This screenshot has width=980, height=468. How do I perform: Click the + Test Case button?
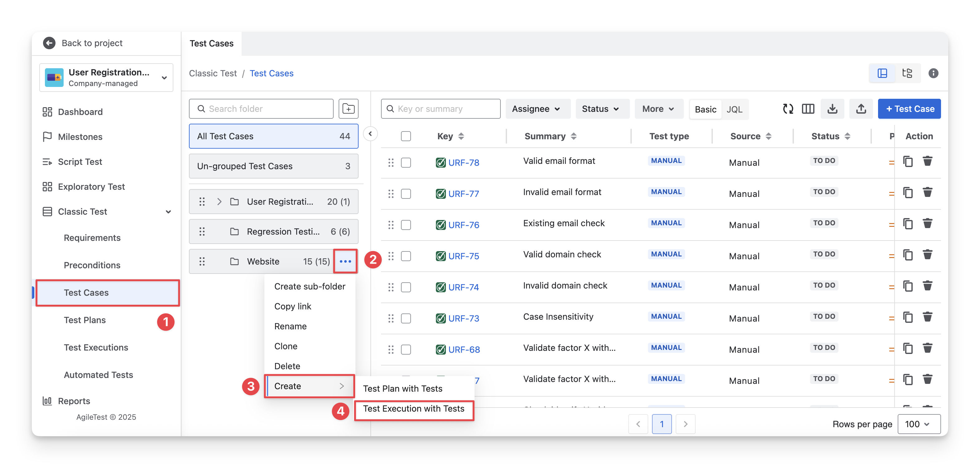(x=909, y=109)
